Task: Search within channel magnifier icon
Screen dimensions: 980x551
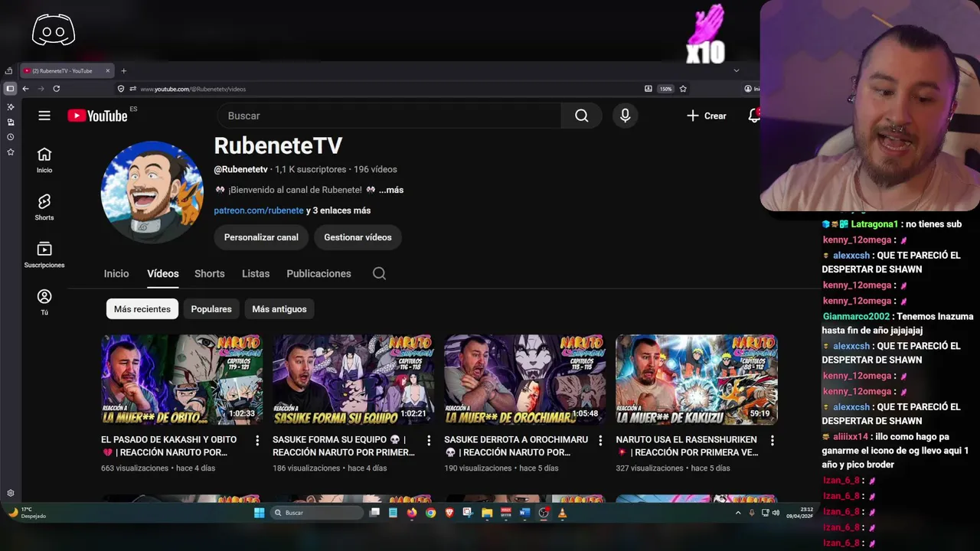Action: (x=379, y=273)
